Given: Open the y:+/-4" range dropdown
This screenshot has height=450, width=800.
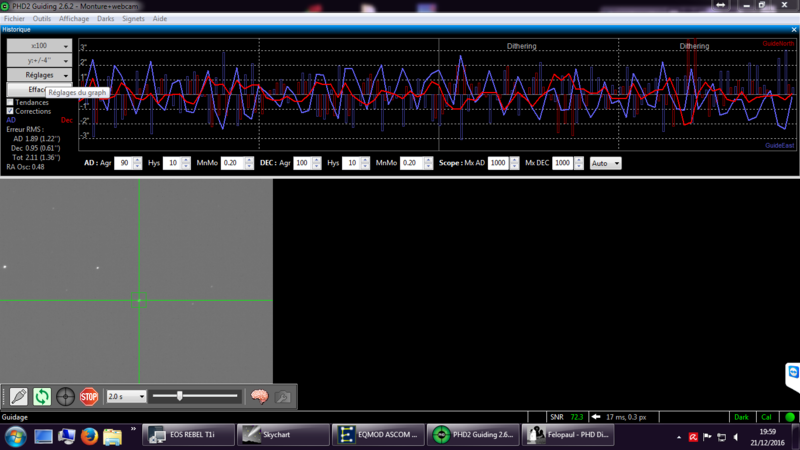Looking at the screenshot, I should tap(39, 61).
